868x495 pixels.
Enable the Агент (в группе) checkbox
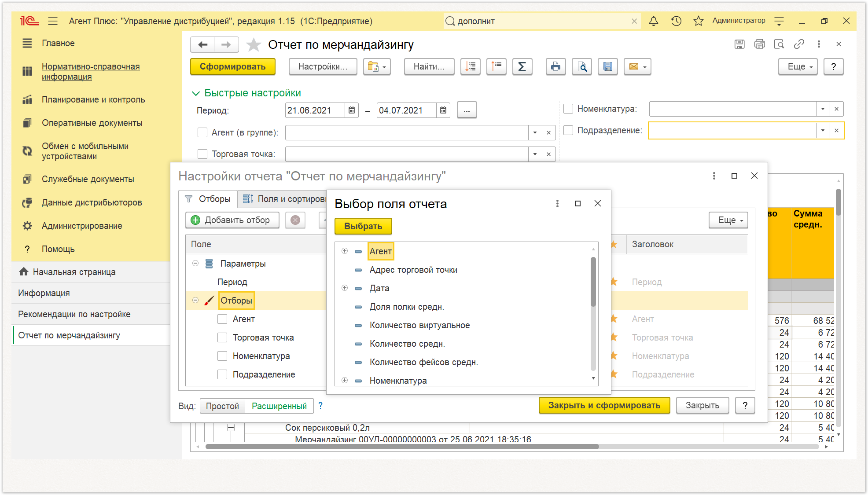click(202, 132)
